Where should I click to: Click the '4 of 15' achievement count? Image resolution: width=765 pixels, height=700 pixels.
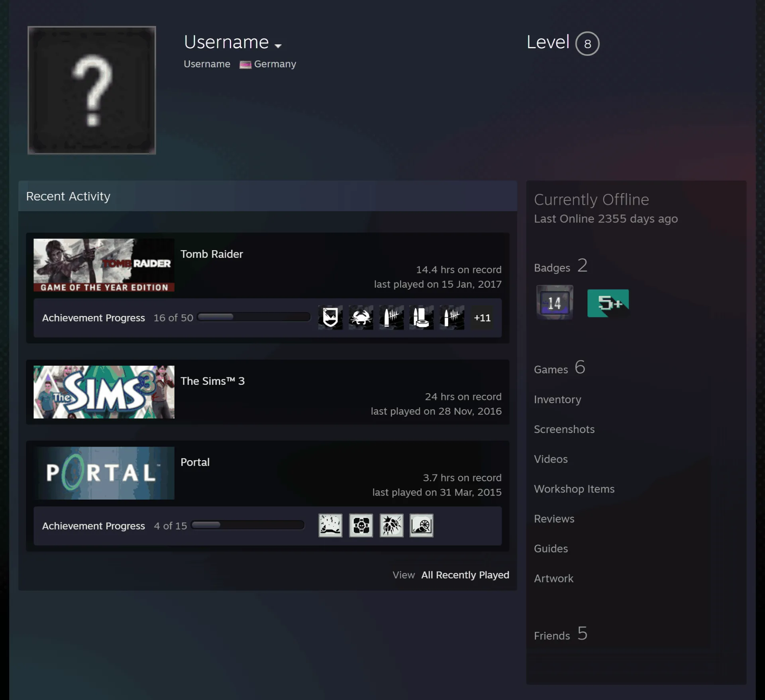170,526
